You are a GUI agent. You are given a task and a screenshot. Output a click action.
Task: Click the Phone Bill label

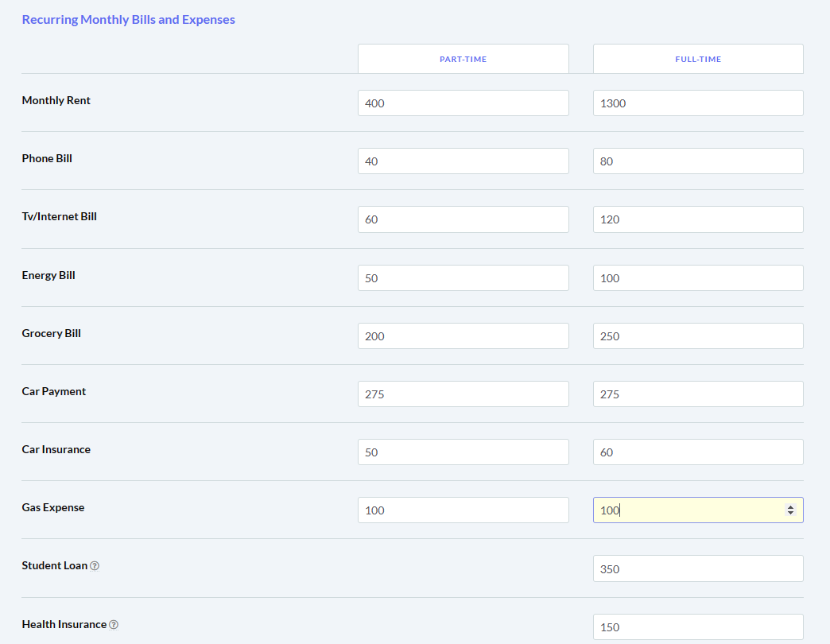click(47, 158)
